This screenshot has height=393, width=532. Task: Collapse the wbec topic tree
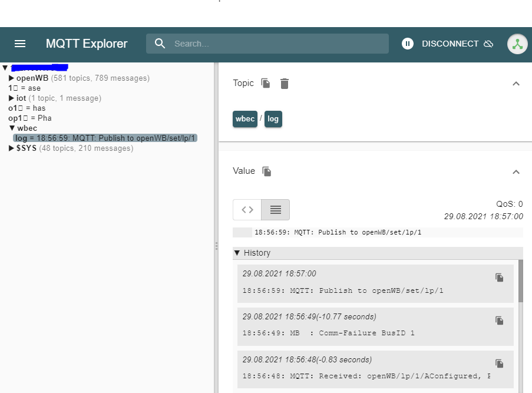(11, 128)
